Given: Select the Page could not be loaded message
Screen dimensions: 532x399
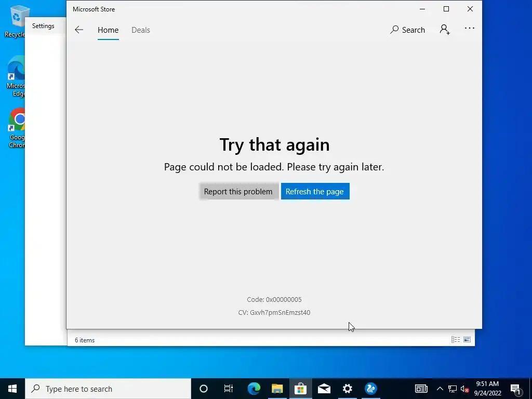Looking at the screenshot, I should pos(274,167).
